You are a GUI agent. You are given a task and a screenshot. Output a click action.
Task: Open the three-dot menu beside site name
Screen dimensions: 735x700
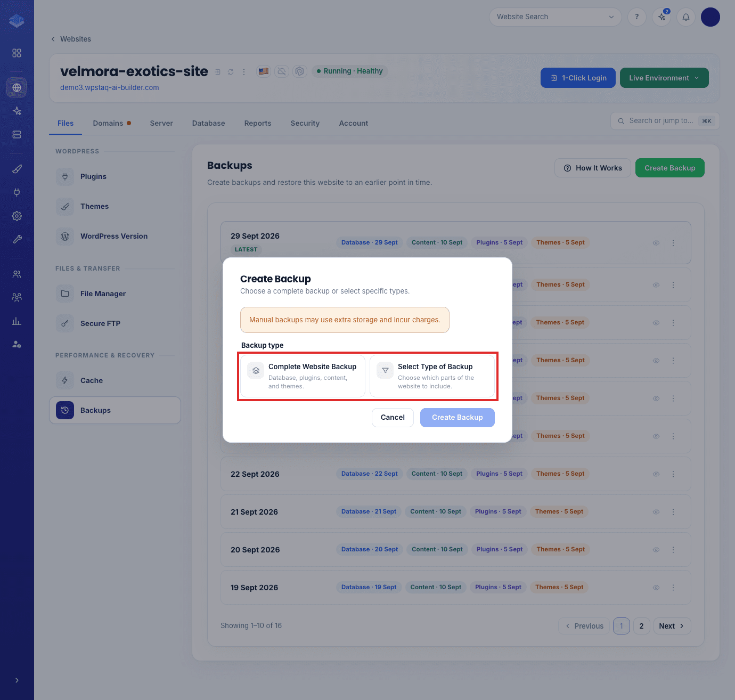[244, 71]
